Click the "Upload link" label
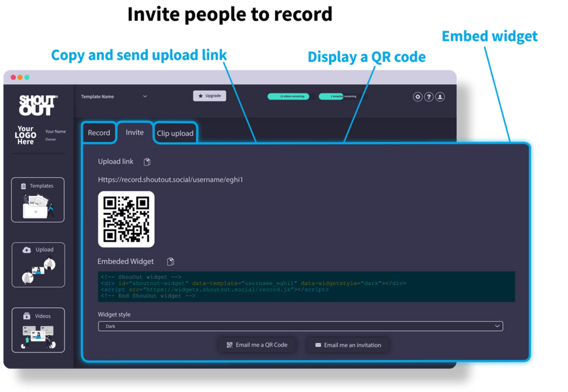Screen dimensions: 568x392 pyautogui.click(x=115, y=162)
